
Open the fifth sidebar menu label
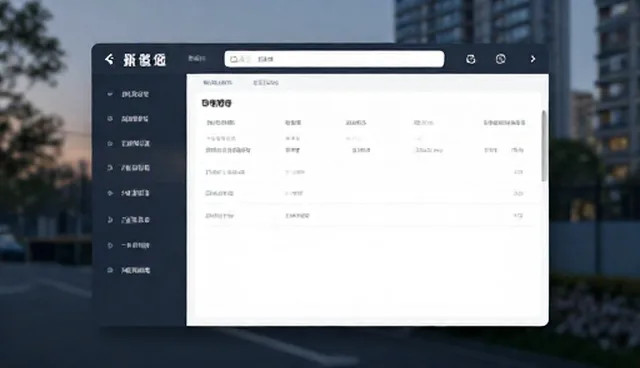point(135,193)
